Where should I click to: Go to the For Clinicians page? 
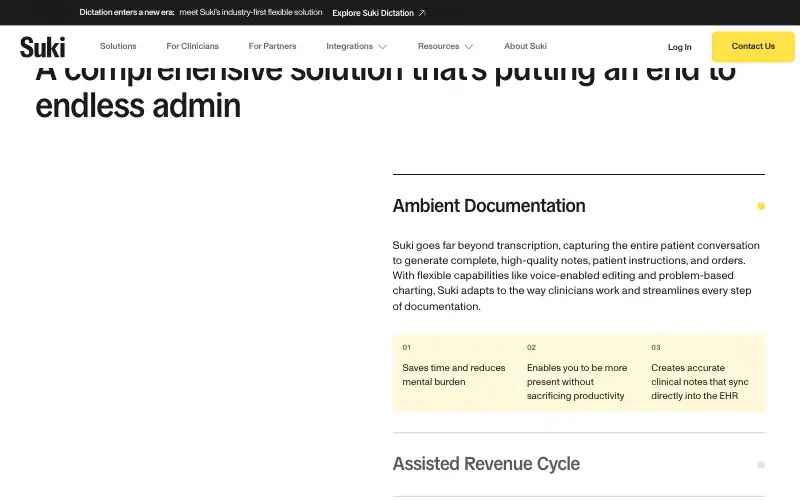pos(192,46)
